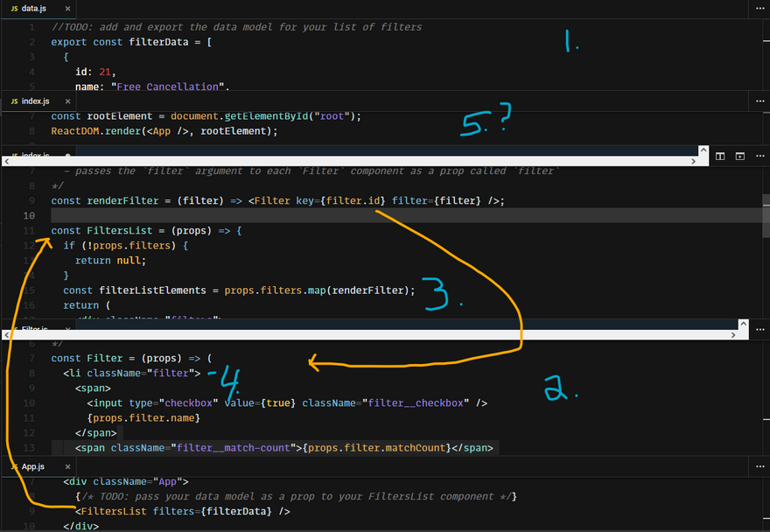Open more actions menu in App.js pane
770x532 pixels.
tap(759, 467)
